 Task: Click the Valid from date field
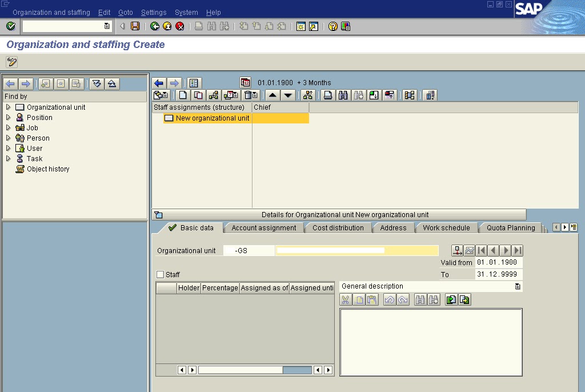click(499, 262)
